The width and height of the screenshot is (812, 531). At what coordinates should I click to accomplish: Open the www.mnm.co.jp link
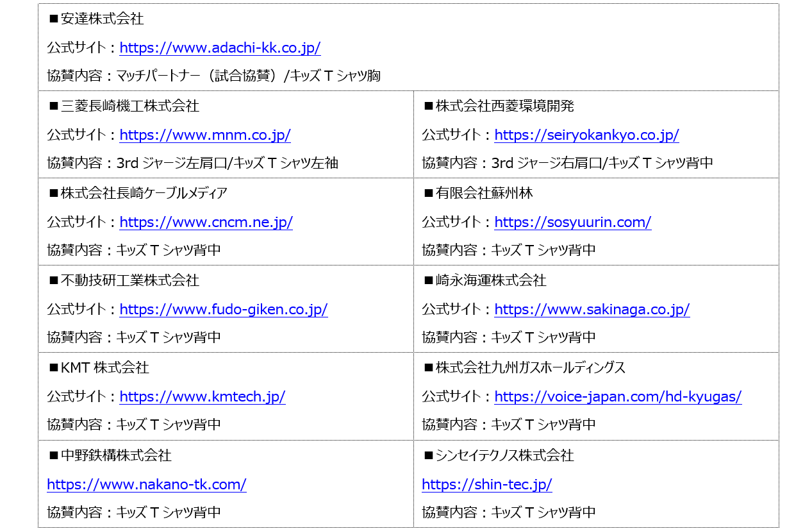tap(205, 135)
